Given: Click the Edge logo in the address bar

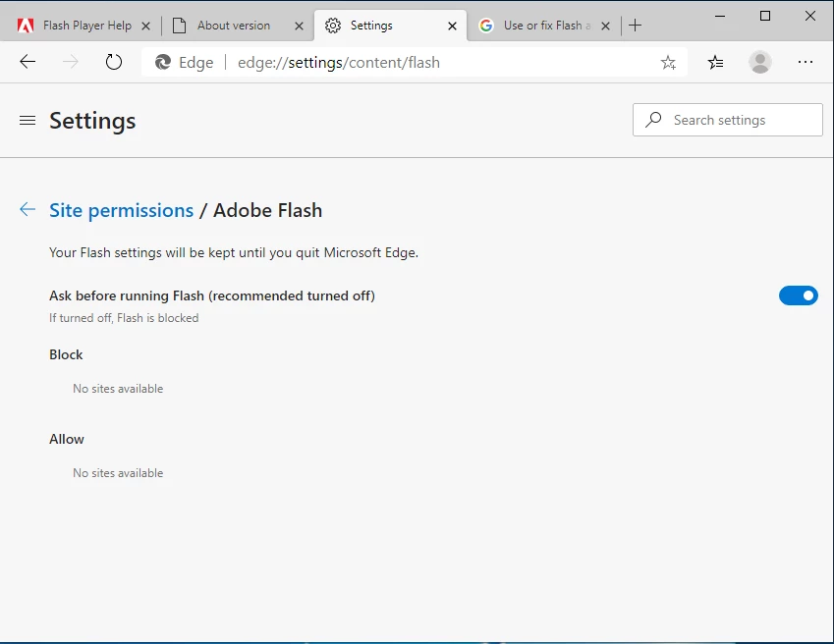Looking at the screenshot, I should tap(163, 62).
